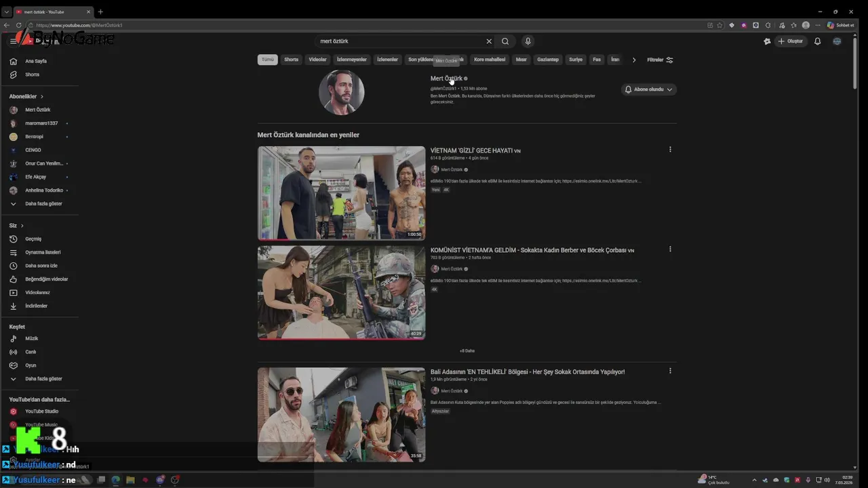The height and width of the screenshot is (488, 868).
Task: Open more options for Bali Adasının video
Action: [670, 371]
